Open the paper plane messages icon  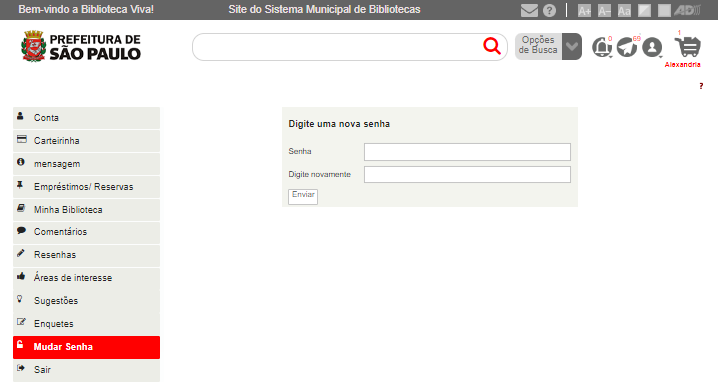click(627, 47)
